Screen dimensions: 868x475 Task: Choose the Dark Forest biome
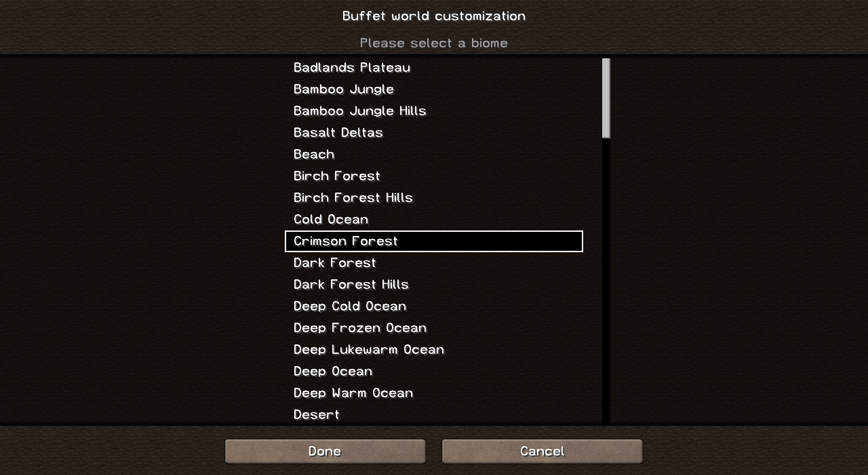pyautogui.click(x=335, y=263)
